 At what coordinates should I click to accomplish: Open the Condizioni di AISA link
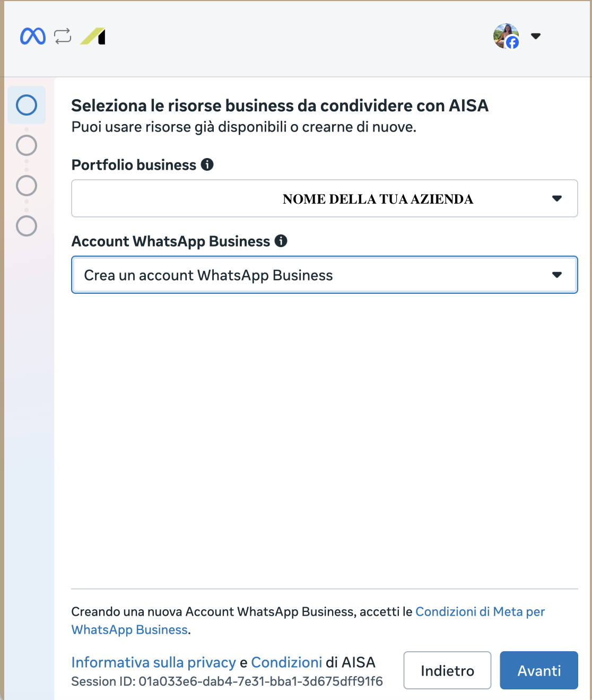pos(286,662)
